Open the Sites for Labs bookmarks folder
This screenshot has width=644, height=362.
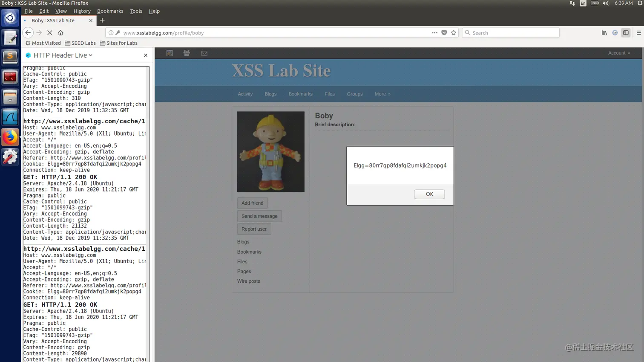[x=118, y=43]
